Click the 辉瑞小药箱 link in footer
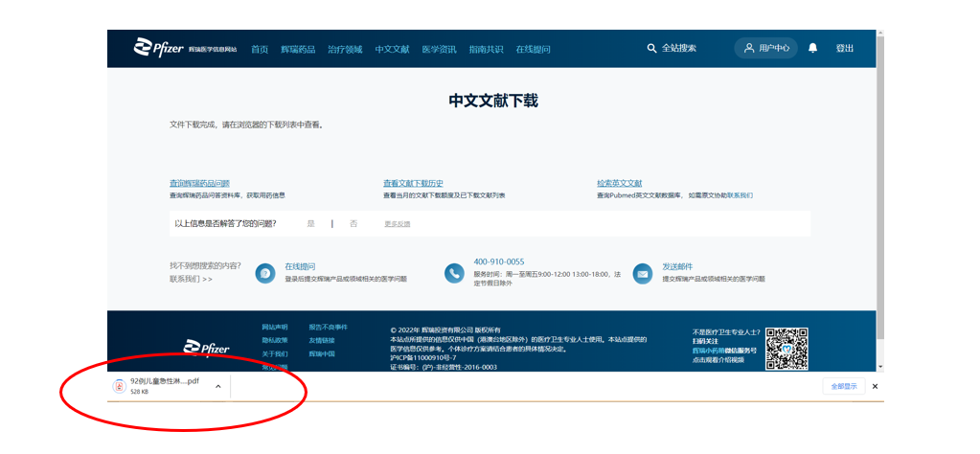980x454 pixels. 708,351
